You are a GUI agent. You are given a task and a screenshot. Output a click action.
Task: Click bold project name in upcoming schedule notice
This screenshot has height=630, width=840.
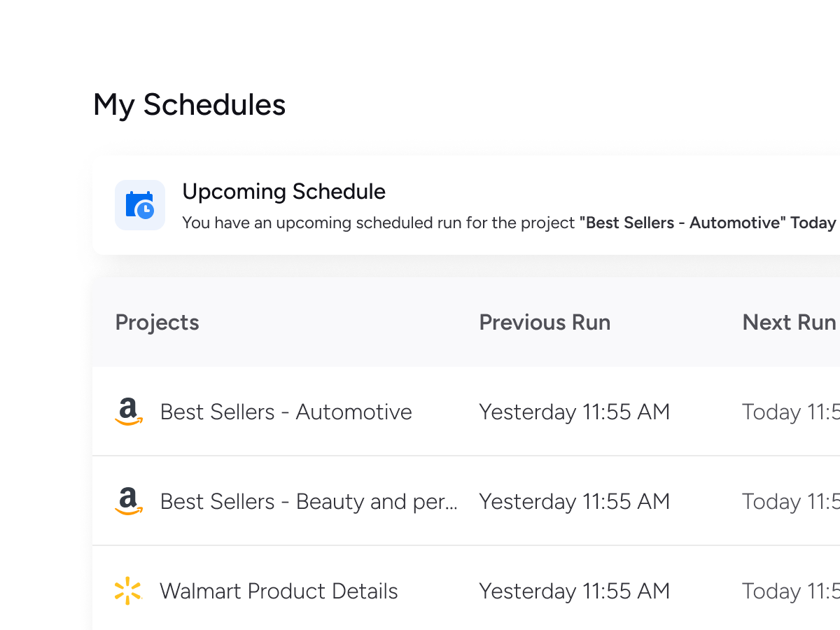(x=682, y=223)
